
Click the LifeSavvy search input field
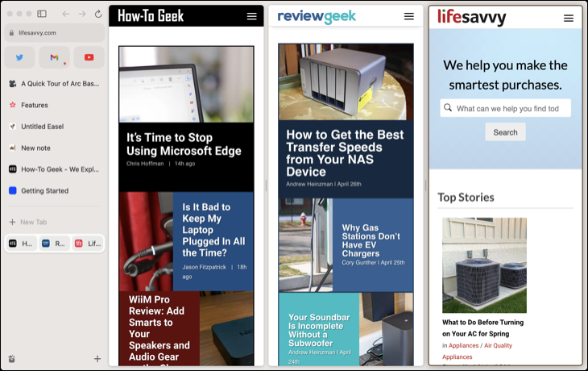click(506, 108)
